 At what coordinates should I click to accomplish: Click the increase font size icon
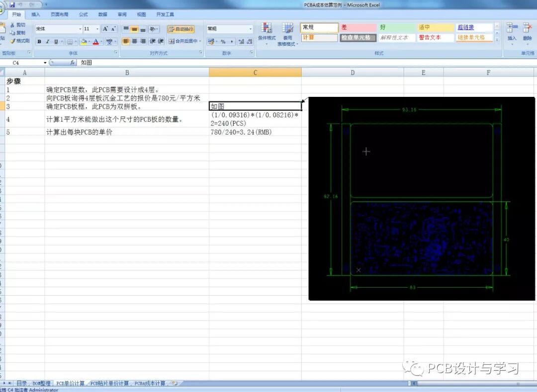pos(105,29)
